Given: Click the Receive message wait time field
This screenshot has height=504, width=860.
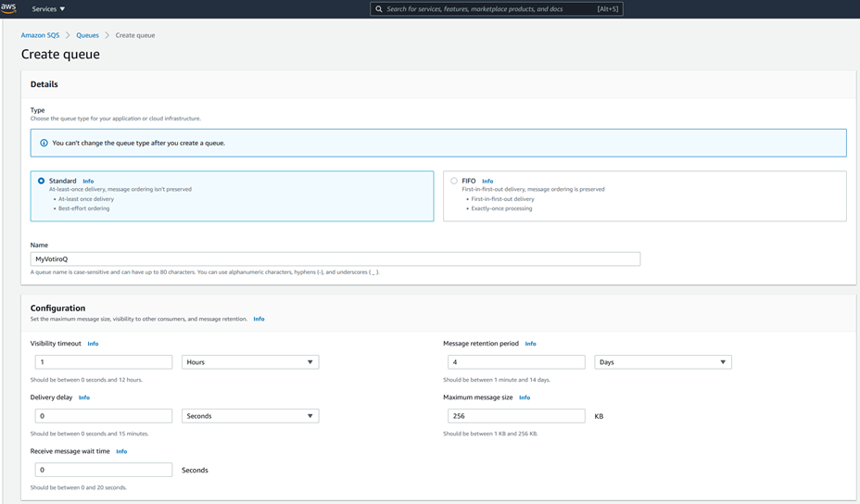Looking at the screenshot, I should coord(104,470).
